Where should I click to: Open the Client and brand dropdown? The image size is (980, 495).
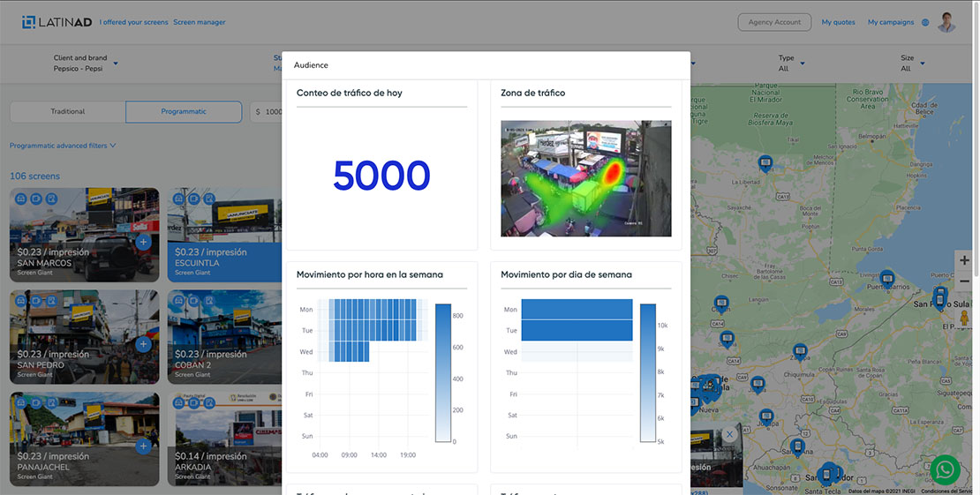tap(85, 64)
